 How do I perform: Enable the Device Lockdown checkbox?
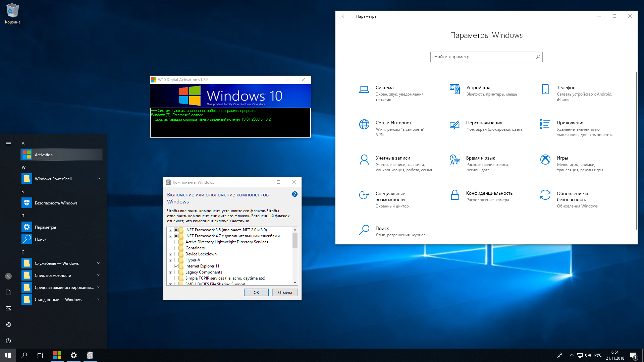click(x=176, y=254)
